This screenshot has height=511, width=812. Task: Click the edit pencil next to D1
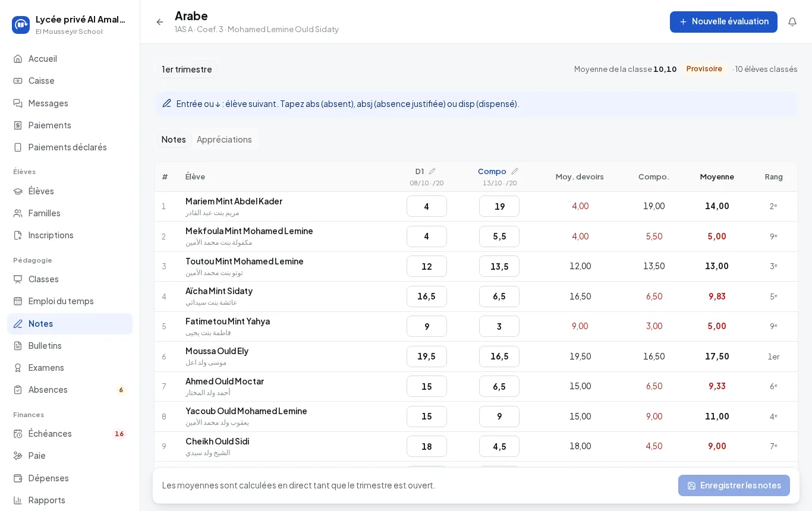click(432, 171)
